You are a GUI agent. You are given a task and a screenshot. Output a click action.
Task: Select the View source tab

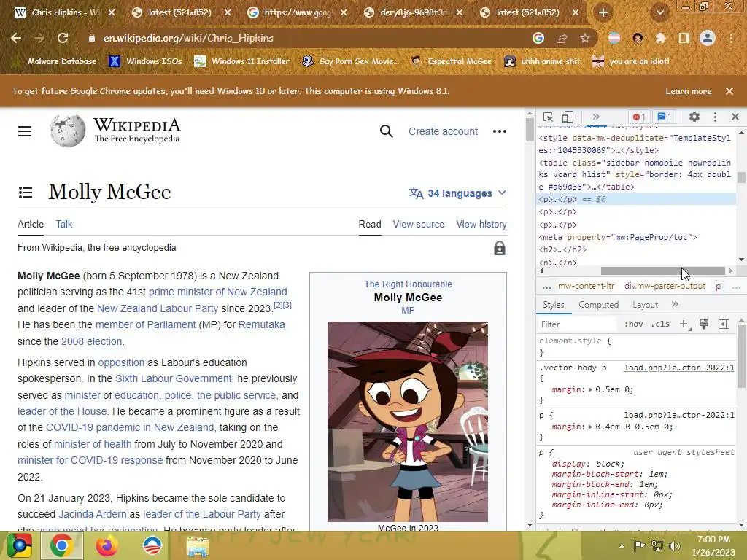point(418,225)
